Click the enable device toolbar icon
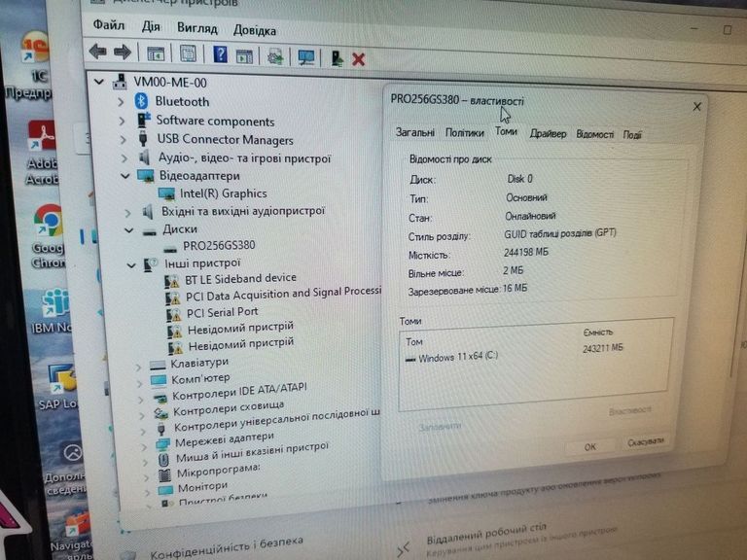The height and width of the screenshot is (560, 747). 337,58
